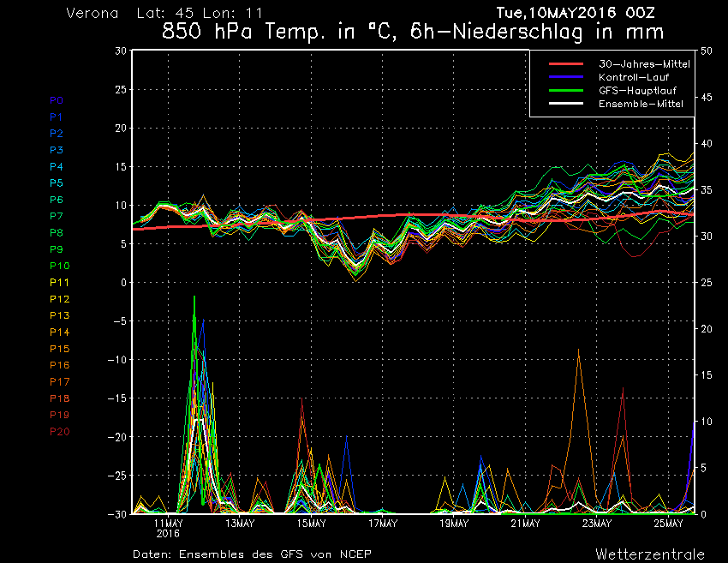Click ensemble member label P18
Image resolution: width=728 pixels, height=563 pixels.
click(60, 398)
